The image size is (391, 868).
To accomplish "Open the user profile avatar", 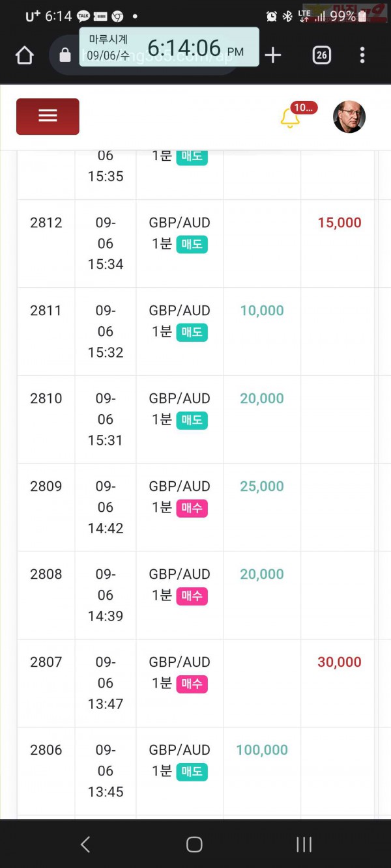I will tap(349, 117).
